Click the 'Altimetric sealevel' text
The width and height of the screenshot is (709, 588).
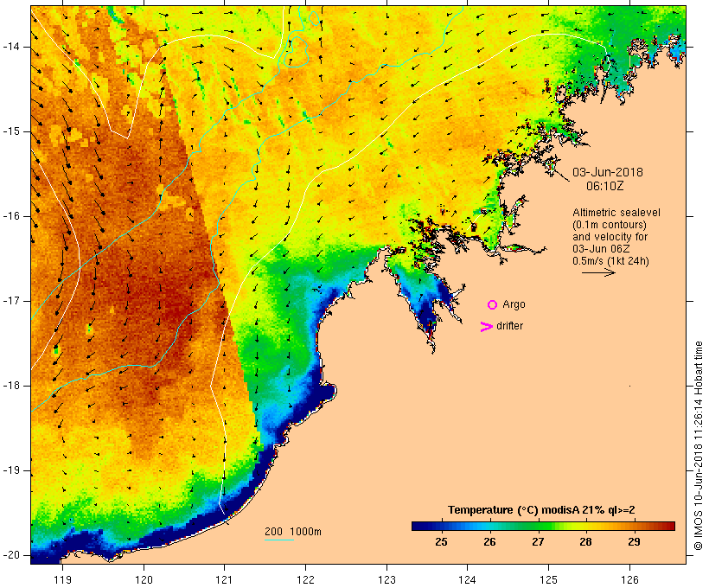coord(616,213)
